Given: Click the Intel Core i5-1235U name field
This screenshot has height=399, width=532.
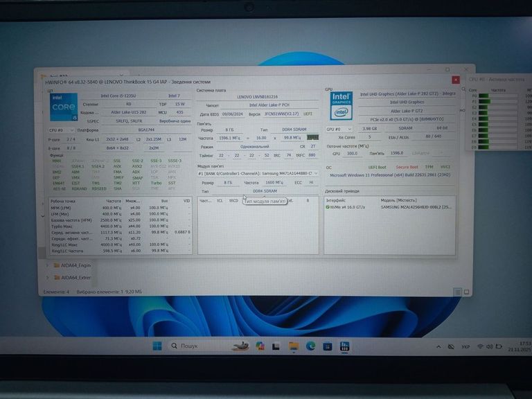Looking at the screenshot, I should 118,96.
